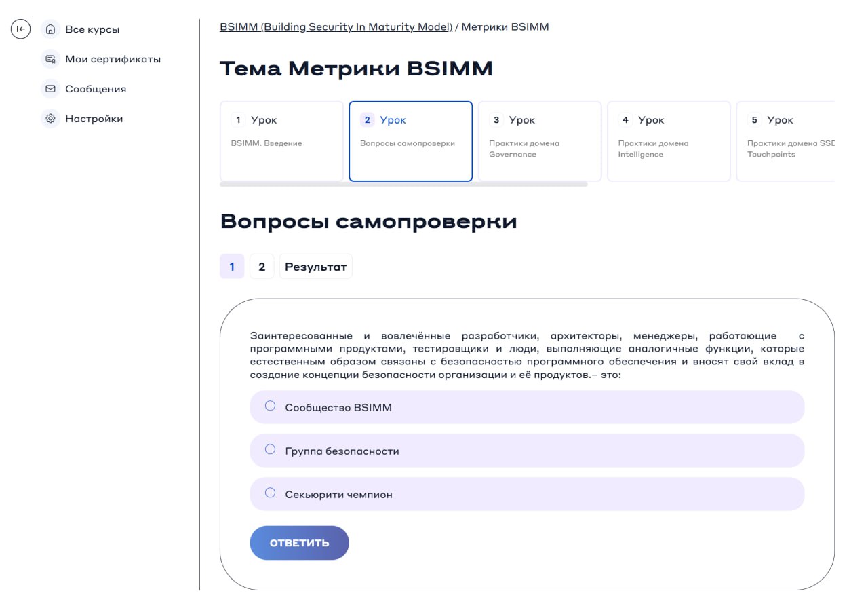The image size is (868, 606).
Task: Click the home icon for Все курсы
Action: [x=50, y=29]
